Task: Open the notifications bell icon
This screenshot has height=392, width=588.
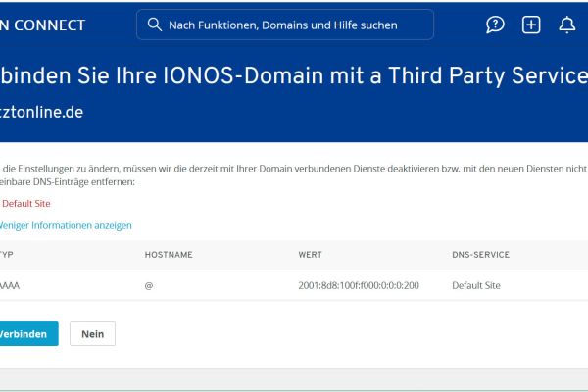Action: click(x=567, y=24)
